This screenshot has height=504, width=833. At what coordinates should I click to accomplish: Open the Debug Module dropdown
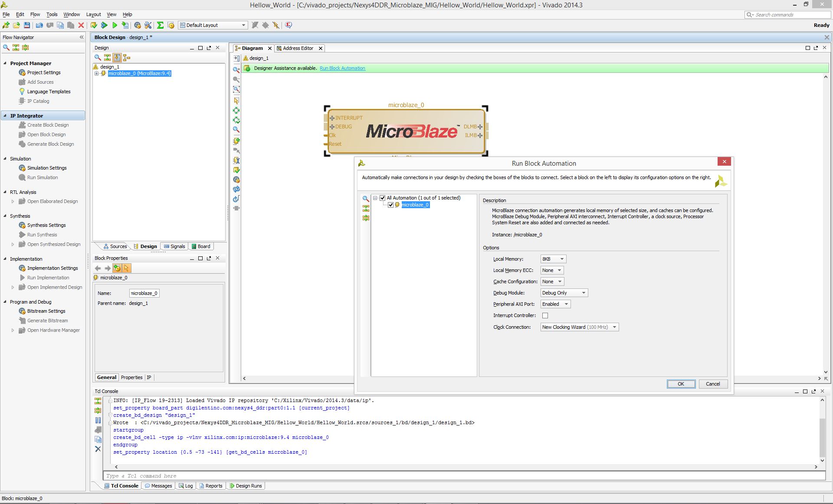pyautogui.click(x=564, y=293)
